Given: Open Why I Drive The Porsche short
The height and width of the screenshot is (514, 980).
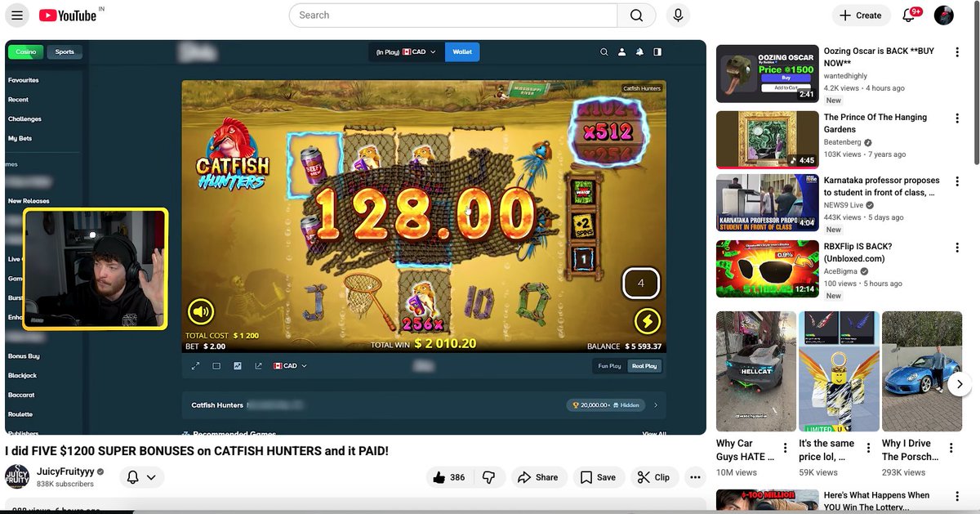Looking at the screenshot, I should click(922, 371).
